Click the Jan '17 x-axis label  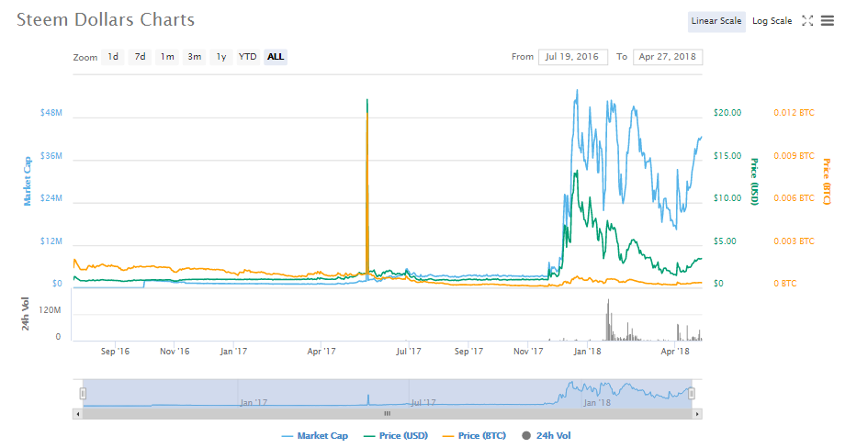(233, 352)
